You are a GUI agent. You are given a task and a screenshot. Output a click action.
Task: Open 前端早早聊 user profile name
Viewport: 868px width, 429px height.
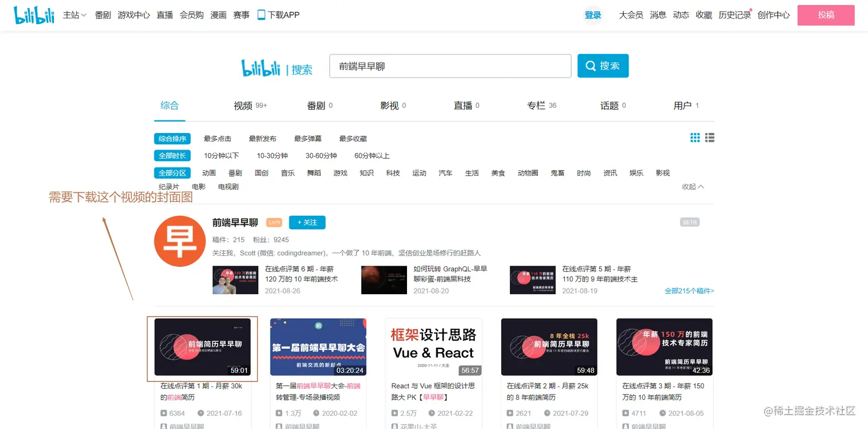click(235, 223)
